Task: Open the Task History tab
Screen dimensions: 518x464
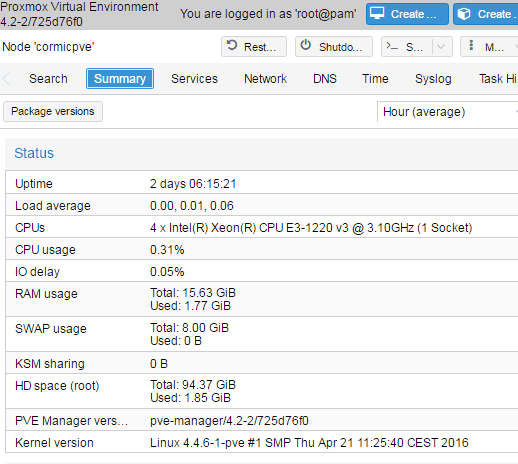Action: pyautogui.click(x=497, y=79)
